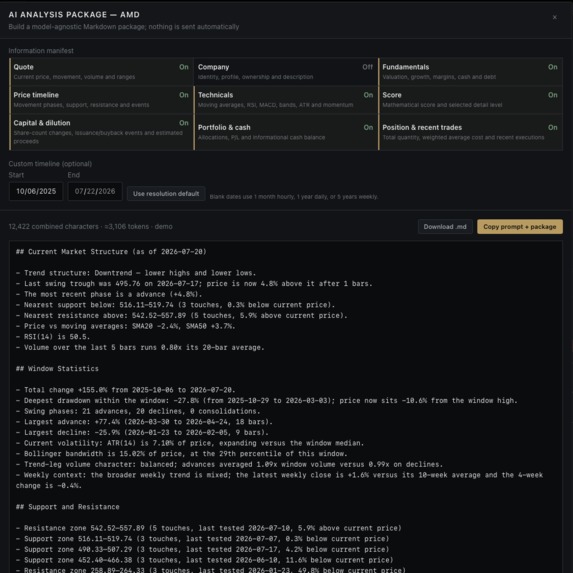This screenshot has height=573, width=573.
Task: Toggle the Capital & dilution card
Action: click(101, 132)
